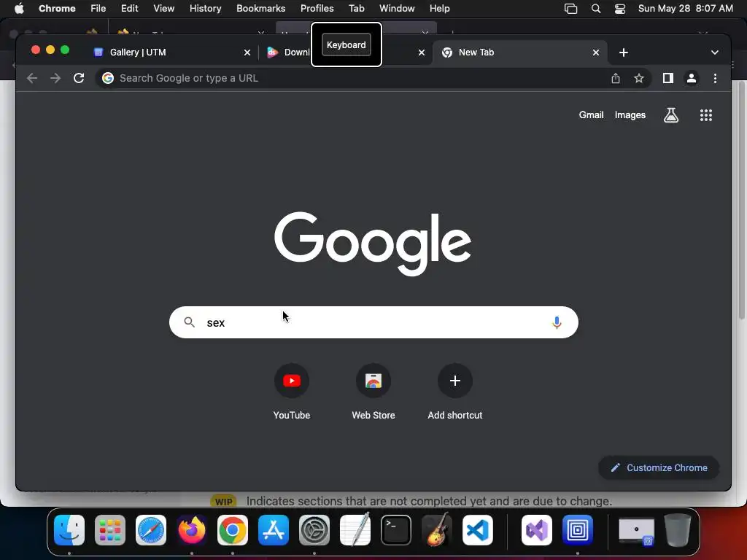Open the Window menu
Screen dimensions: 747x560
coord(397,8)
